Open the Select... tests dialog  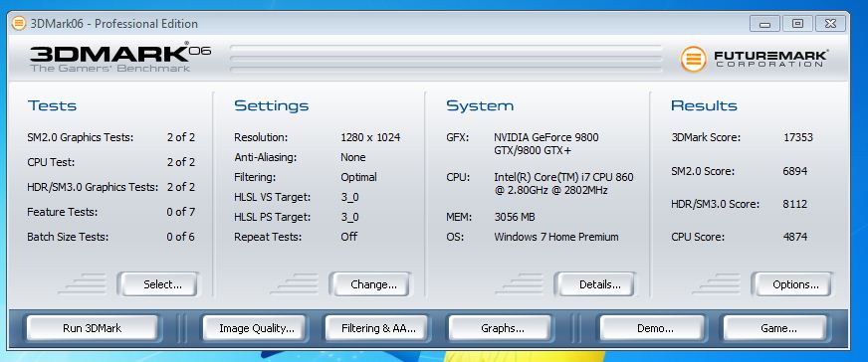[159, 284]
